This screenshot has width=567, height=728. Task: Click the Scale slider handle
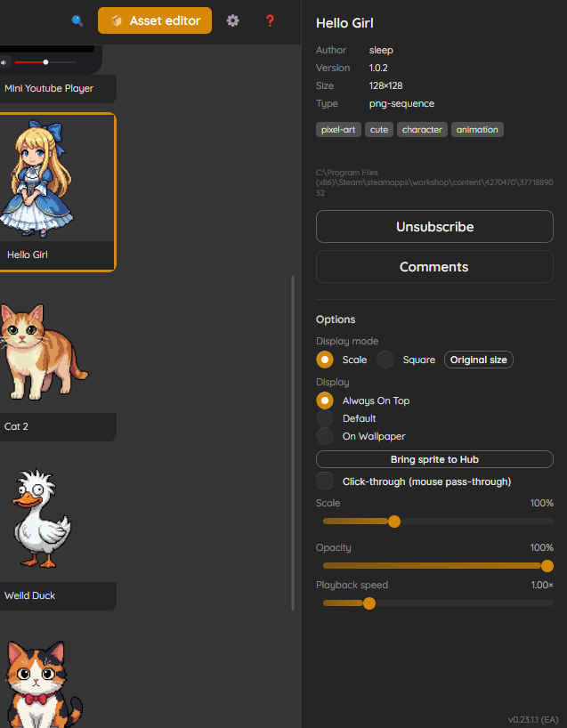pos(393,522)
